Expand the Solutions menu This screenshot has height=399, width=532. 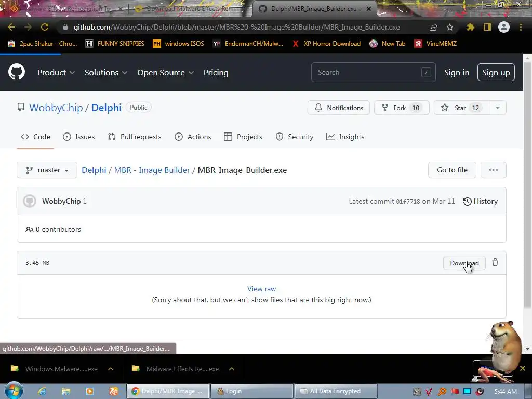click(106, 73)
